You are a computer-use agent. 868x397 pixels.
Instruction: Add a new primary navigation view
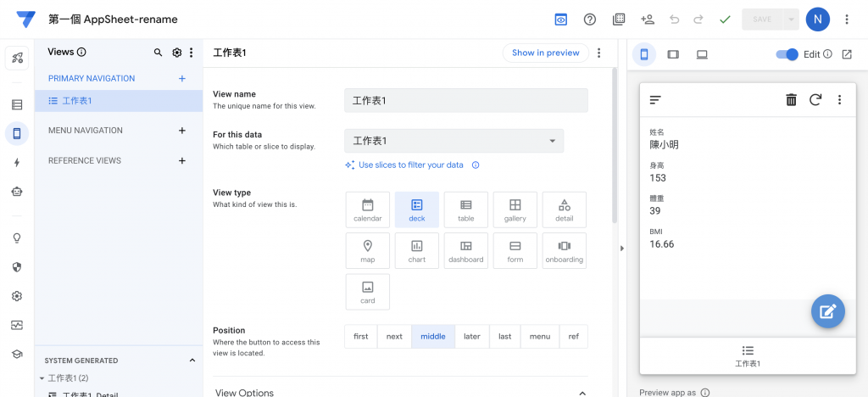181,79
